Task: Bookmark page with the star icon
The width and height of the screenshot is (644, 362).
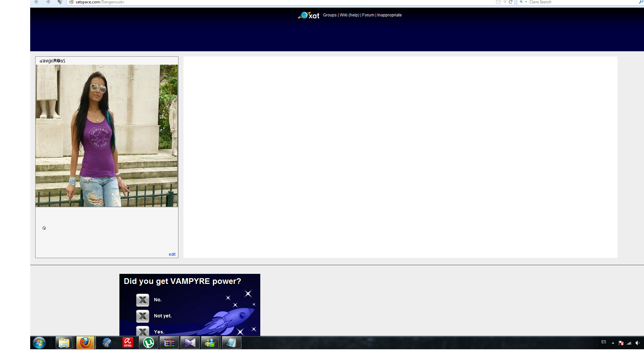Action: [x=498, y=2]
